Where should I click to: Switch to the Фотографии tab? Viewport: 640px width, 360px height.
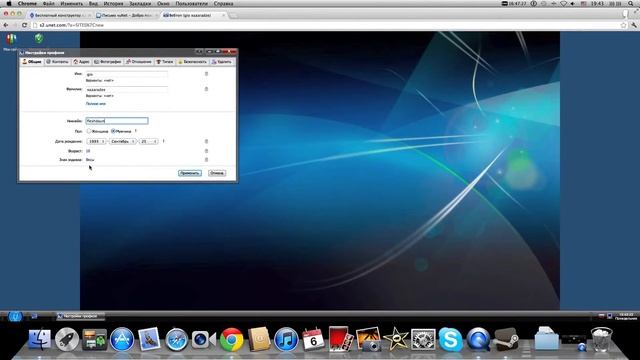[x=108, y=62]
